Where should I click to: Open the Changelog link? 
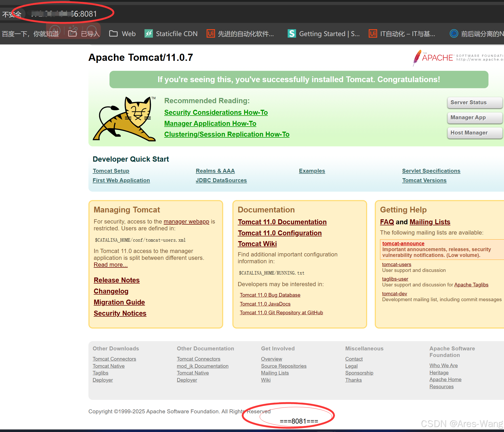(111, 291)
